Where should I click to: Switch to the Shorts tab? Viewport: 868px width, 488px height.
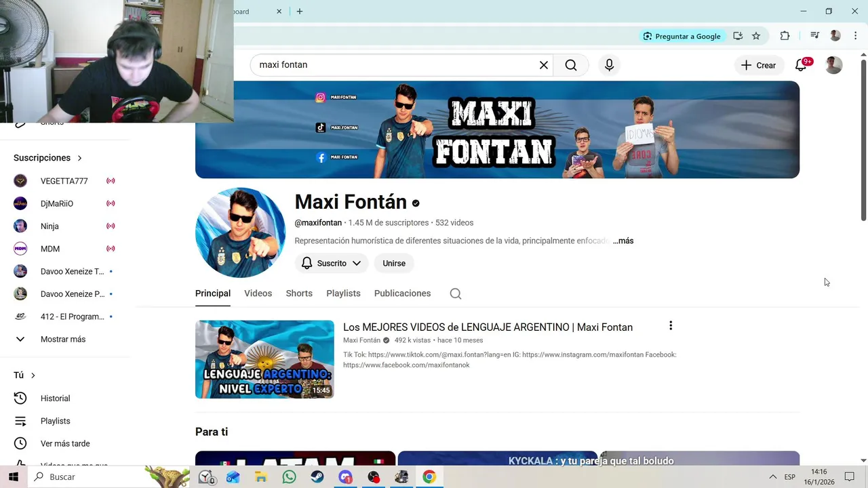coord(299,293)
